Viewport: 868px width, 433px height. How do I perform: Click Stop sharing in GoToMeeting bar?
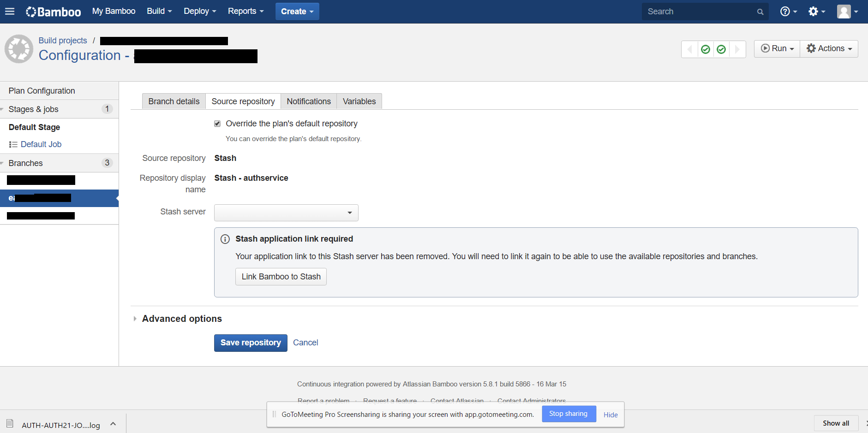pyautogui.click(x=569, y=414)
